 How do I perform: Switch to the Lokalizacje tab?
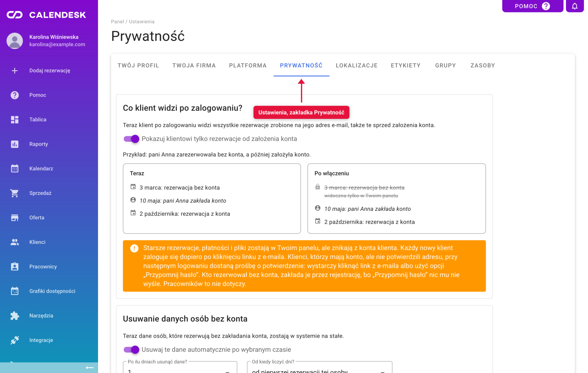[356, 65]
